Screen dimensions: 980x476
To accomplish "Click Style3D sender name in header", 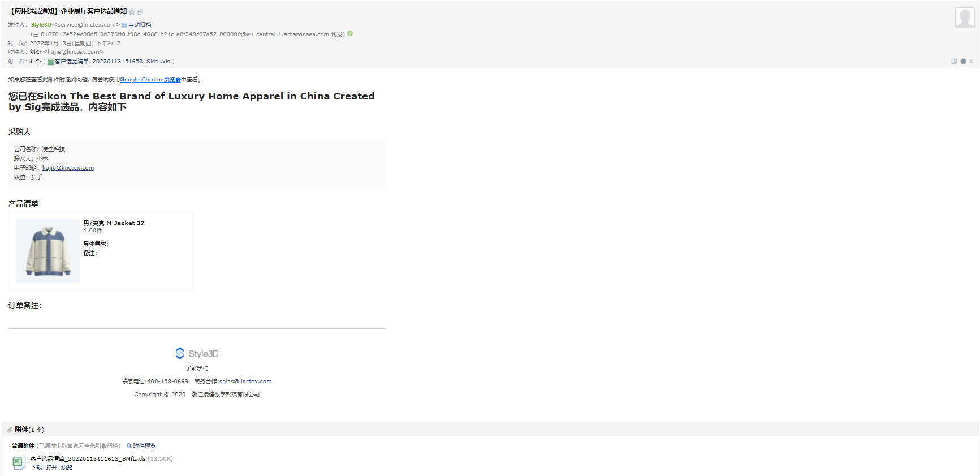I will pyautogui.click(x=41, y=25).
